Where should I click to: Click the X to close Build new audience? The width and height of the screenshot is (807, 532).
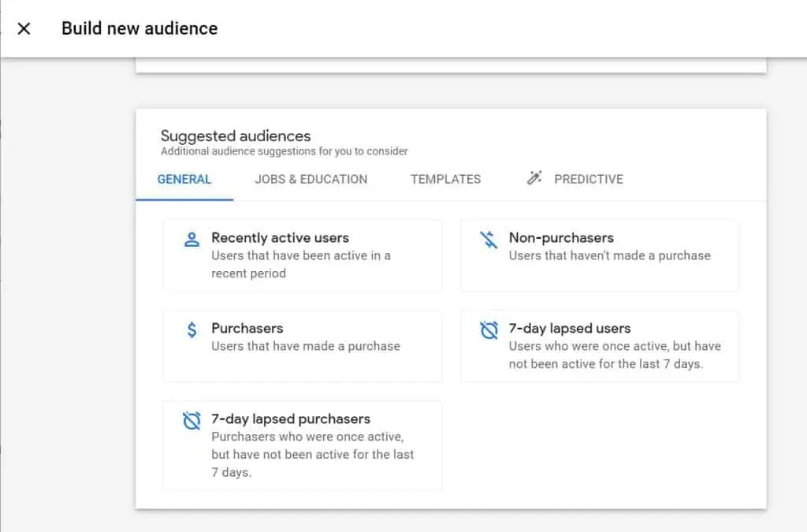point(24,28)
